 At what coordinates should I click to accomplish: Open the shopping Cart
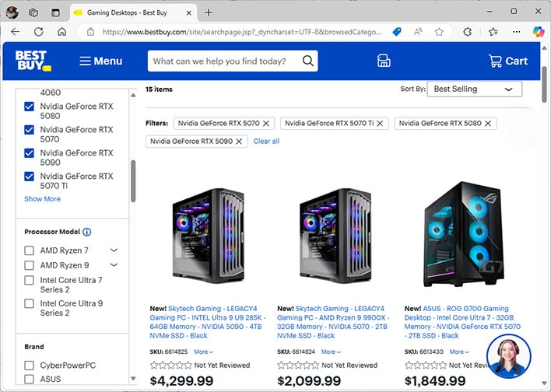click(508, 61)
